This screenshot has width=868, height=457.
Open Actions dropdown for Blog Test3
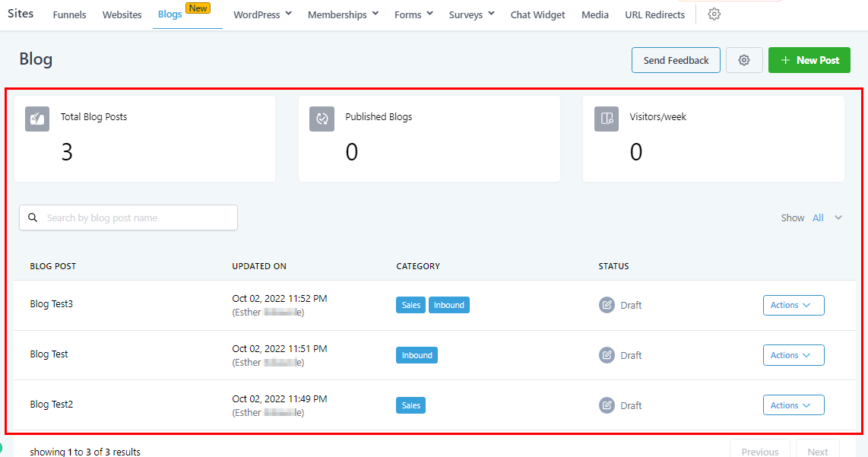tap(793, 305)
